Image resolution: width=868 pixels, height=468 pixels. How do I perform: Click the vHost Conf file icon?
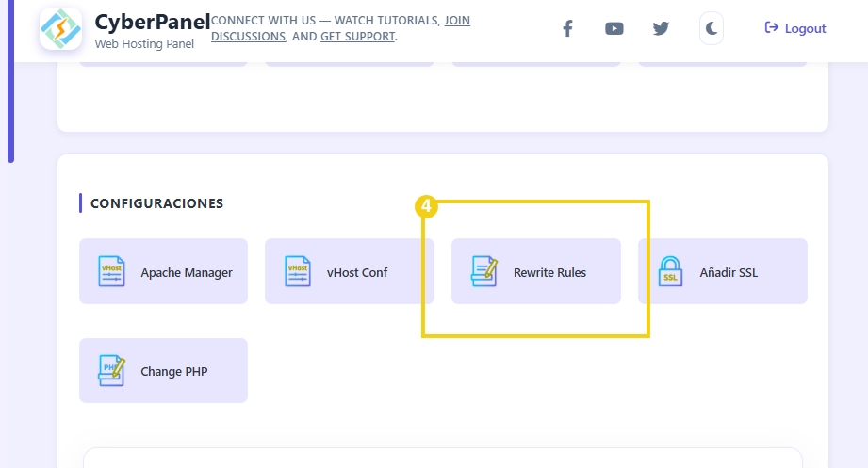(298, 271)
